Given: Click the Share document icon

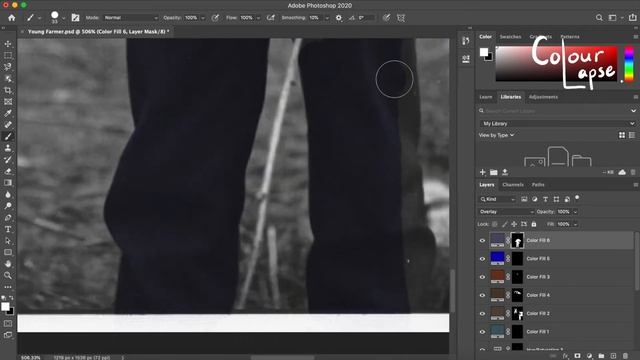Looking at the screenshot, I should [x=633, y=18].
